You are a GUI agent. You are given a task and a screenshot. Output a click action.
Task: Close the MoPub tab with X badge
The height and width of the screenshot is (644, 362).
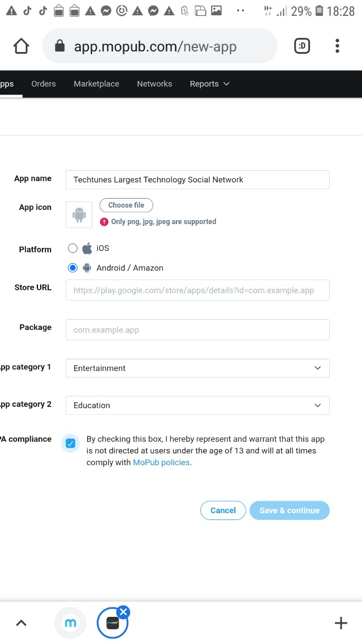coord(123,611)
